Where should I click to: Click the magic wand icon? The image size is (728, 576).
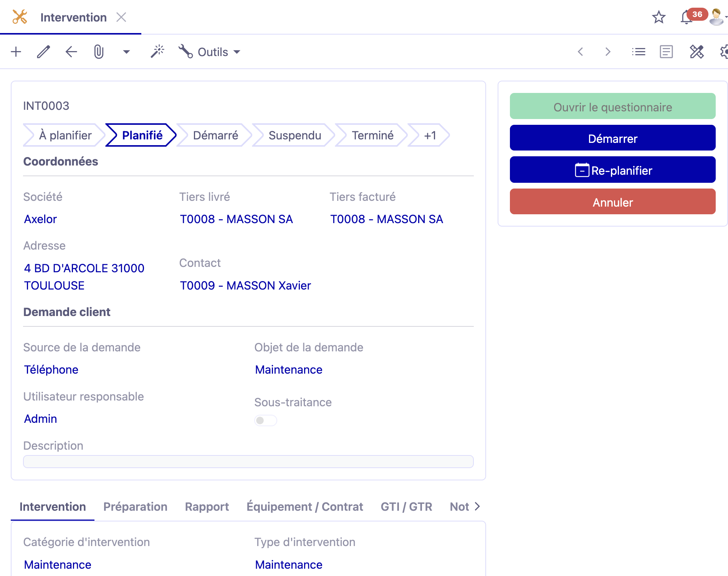click(157, 51)
